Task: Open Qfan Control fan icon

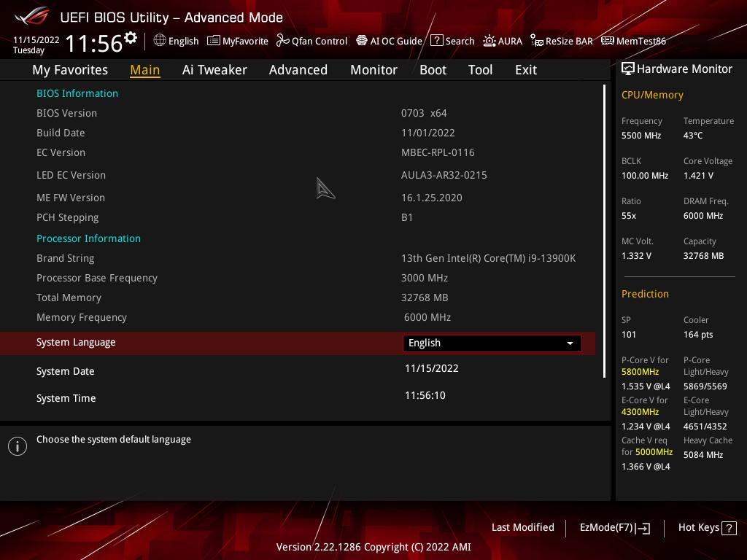Action: [282, 41]
